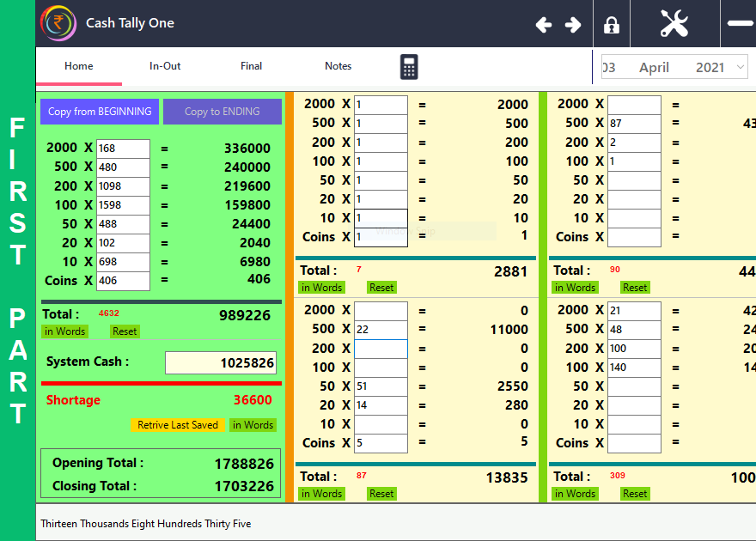Screen dimensions: 756x541
Task: Click the 10 count field showing 698
Action: (123, 262)
